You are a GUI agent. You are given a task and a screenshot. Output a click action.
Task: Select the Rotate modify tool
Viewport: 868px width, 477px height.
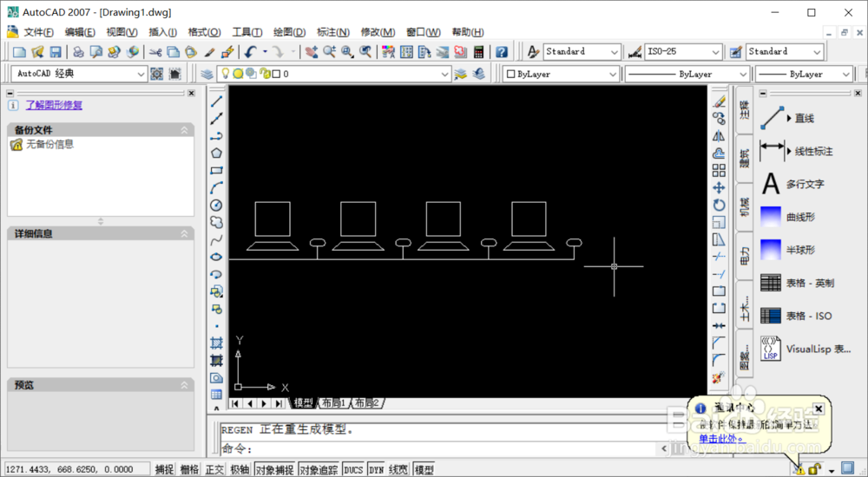(x=719, y=205)
